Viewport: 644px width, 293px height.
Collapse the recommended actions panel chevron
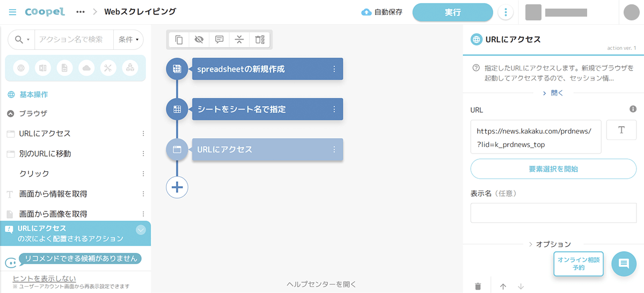(x=141, y=230)
